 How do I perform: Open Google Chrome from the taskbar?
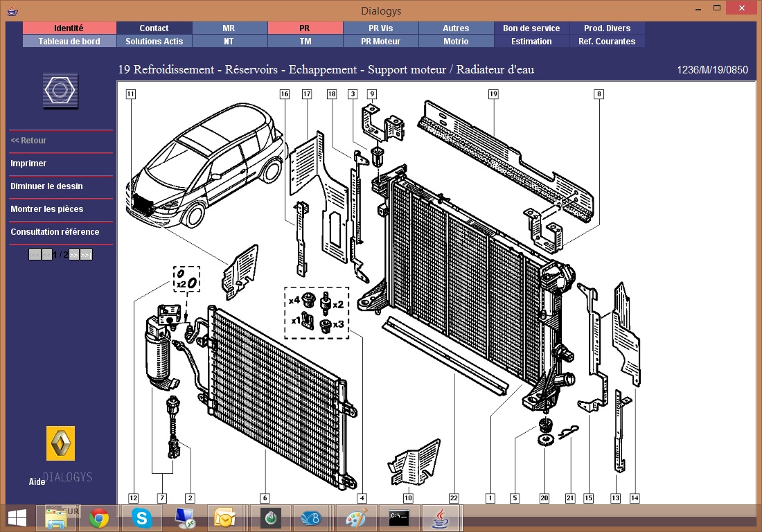pyautogui.click(x=99, y=518)
